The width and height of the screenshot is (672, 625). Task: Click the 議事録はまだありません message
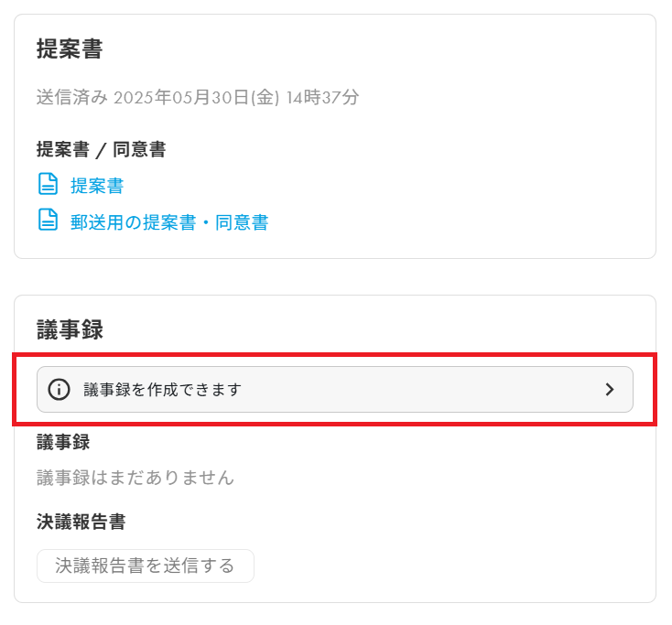click(135, 477)
